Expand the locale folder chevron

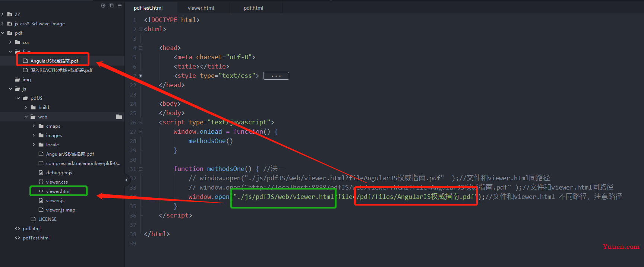tap(34, 145)
